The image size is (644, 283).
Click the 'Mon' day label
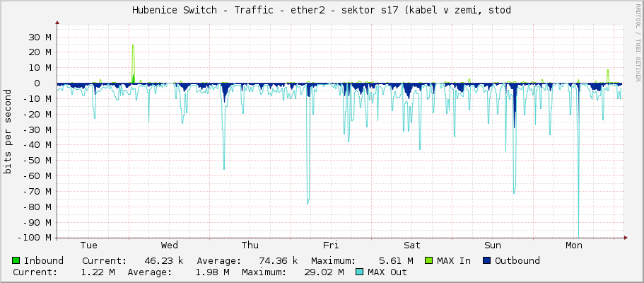tap(574, 246)
